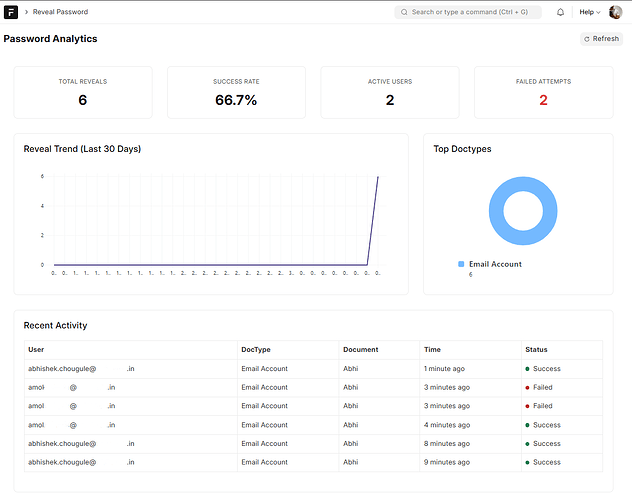The image size is (632, 500).
Task: Click the '9 minutes ago' activity row
Action: 446,462
